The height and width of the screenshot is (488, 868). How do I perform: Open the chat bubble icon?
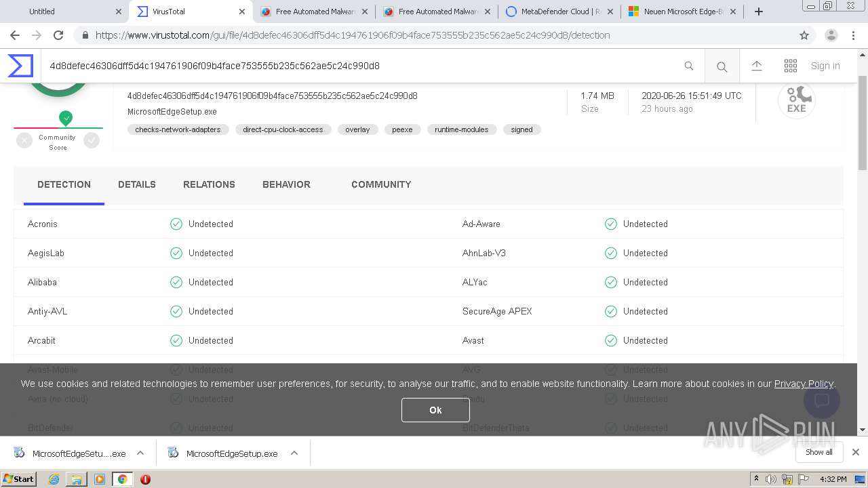point(822,400)
